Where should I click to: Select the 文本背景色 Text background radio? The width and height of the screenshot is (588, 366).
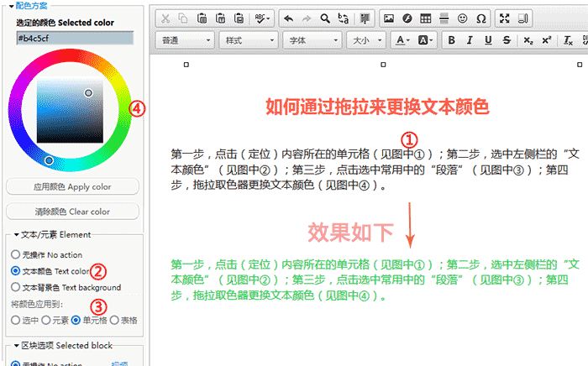[x=15, y=287]
